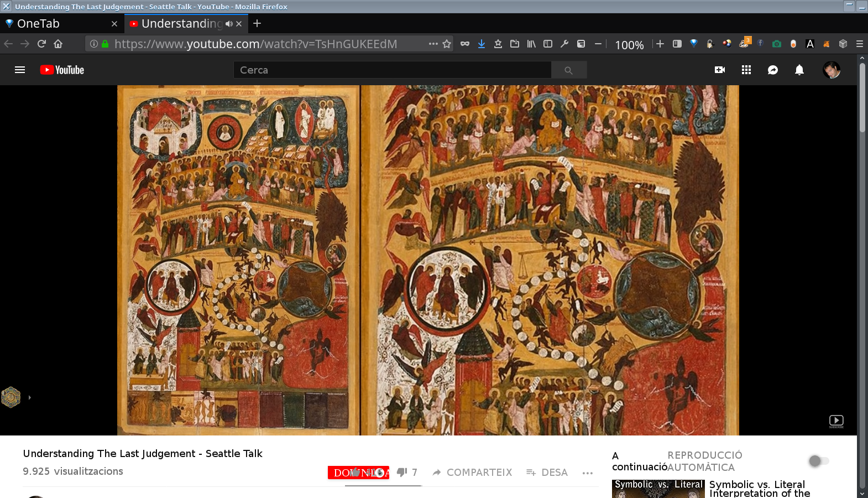Open the OneTab diamond extension icon

coord(694,44)
